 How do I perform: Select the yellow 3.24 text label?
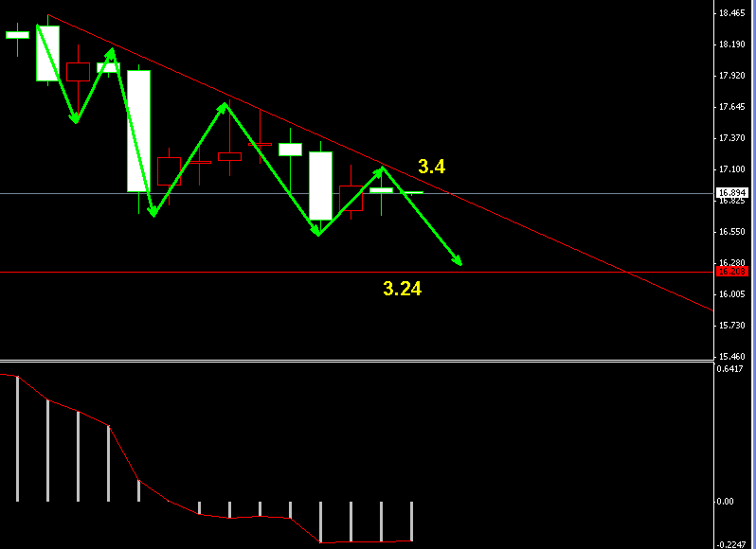(x=402, y=289)
